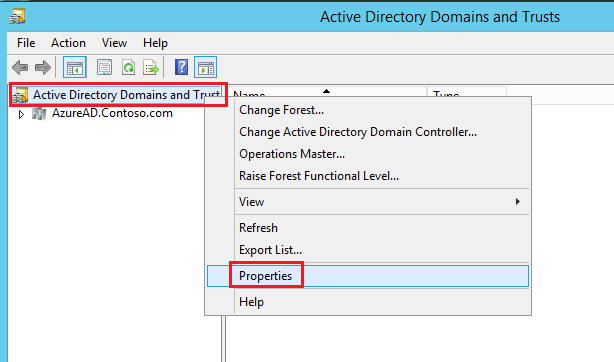This screenshot has width=614, height=362.
Task: Expand the AzureAD.Contoso.com tree node
Action: (x=21, y=114)
